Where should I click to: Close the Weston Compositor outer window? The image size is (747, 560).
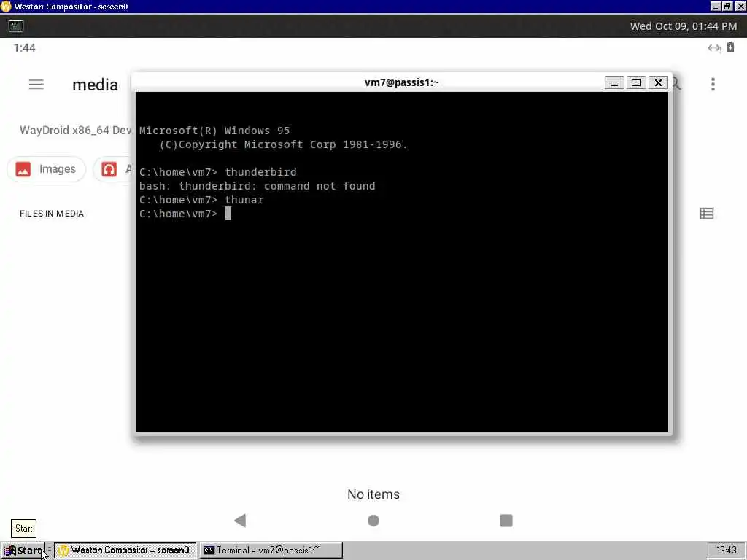click(740, 7)
